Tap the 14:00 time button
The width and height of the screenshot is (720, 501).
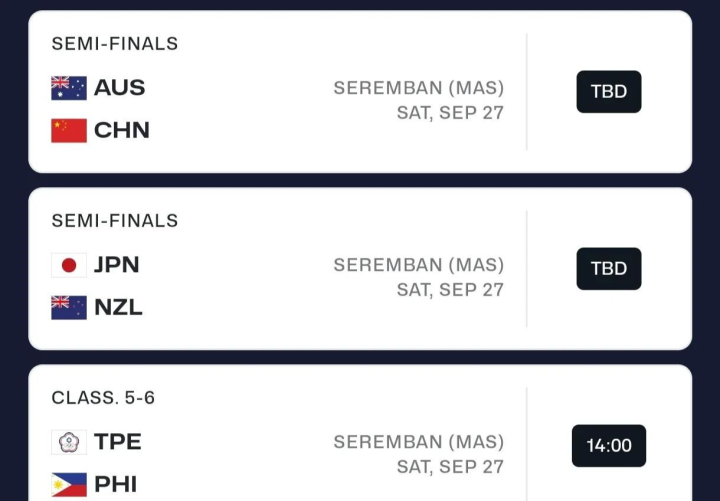609,446
